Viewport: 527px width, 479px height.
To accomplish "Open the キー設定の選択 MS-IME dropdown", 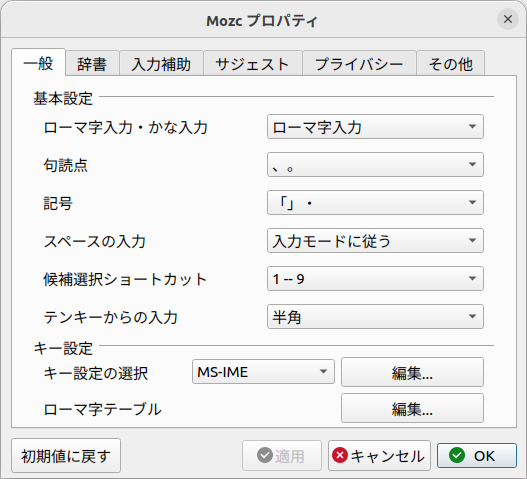I will coord(263,371).
